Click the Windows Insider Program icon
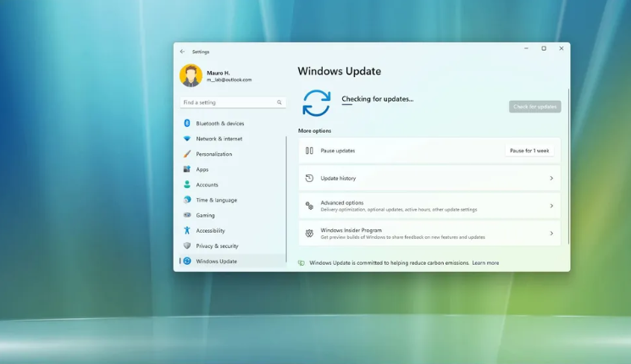The image size is (631, 364). point(309,234)
